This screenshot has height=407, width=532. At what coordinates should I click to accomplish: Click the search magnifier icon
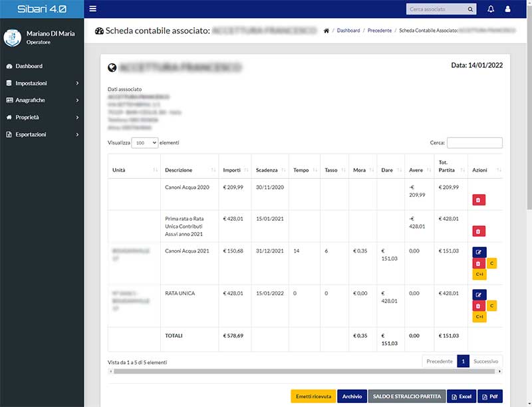tap(470, 9)
